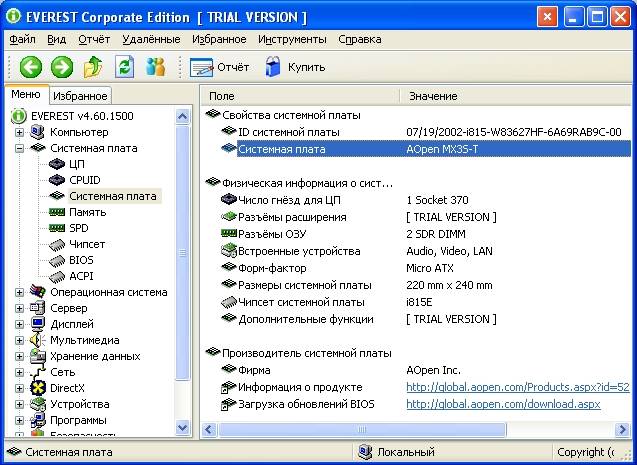Click the refresh toolbar icon

pos(124,67)
